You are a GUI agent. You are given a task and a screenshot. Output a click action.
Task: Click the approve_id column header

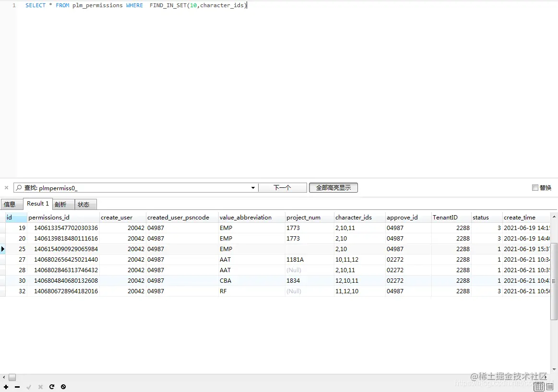pos(408,217)
